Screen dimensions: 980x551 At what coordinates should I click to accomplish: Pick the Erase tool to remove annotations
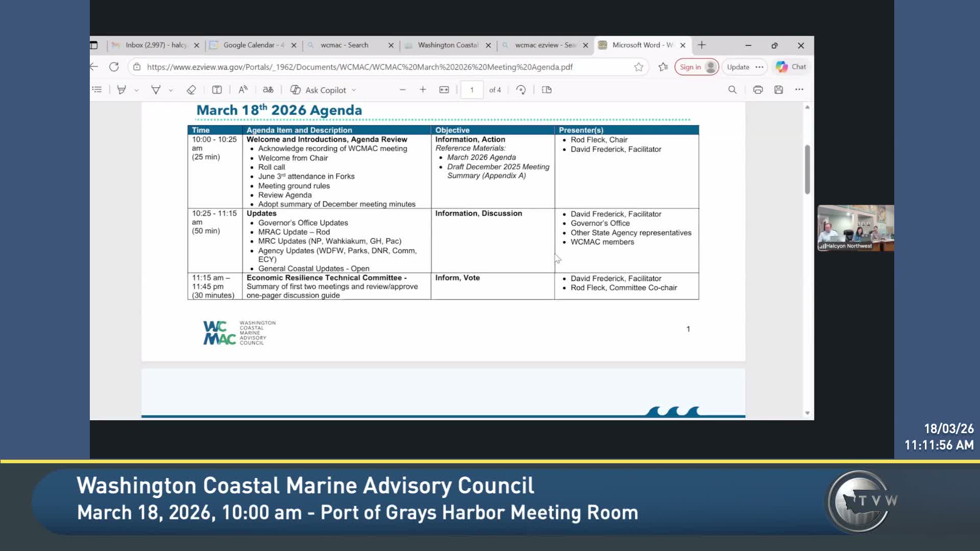click(192, 89)
